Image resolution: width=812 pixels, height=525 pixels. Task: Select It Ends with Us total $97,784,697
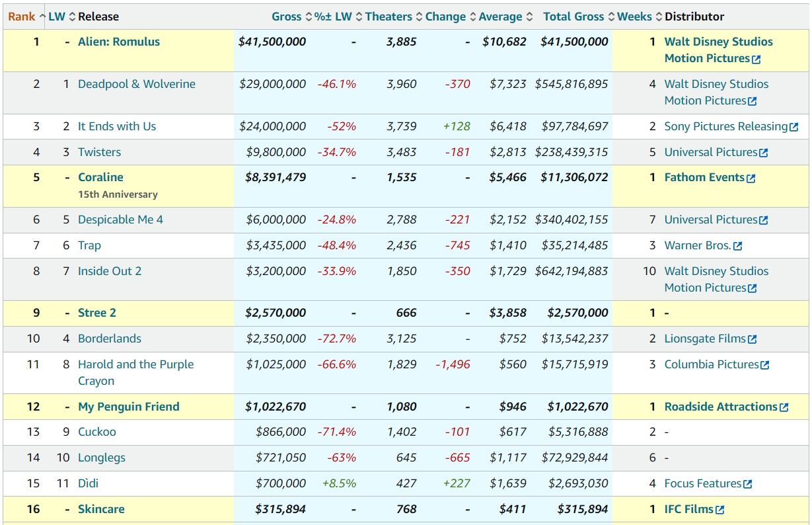click(x=575, y=126)
